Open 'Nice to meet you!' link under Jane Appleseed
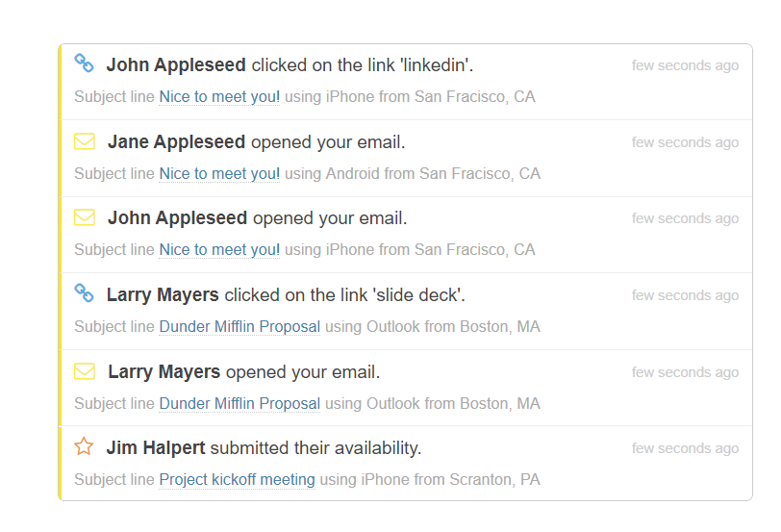The image size is (781, 532). pos(219,173)
